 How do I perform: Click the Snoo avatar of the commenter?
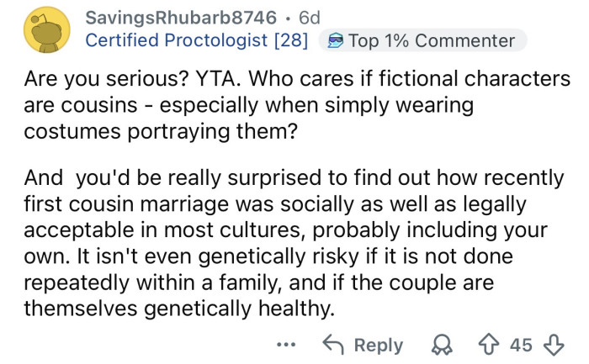[x=46, y=29]
